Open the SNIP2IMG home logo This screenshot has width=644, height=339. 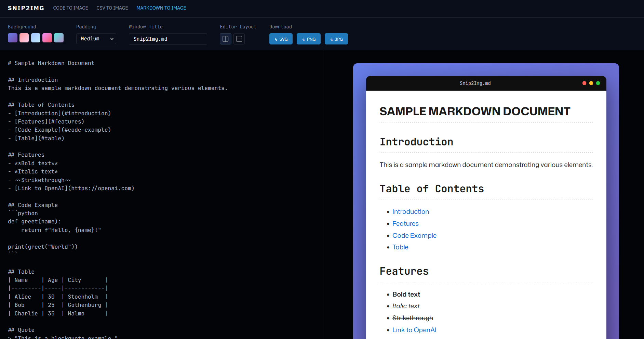coord(26,8)
